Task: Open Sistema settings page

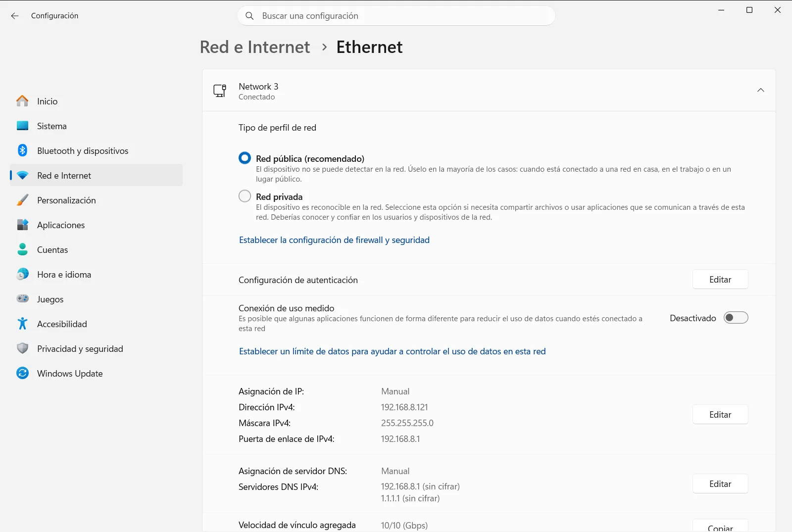Action: click(96, 126)
